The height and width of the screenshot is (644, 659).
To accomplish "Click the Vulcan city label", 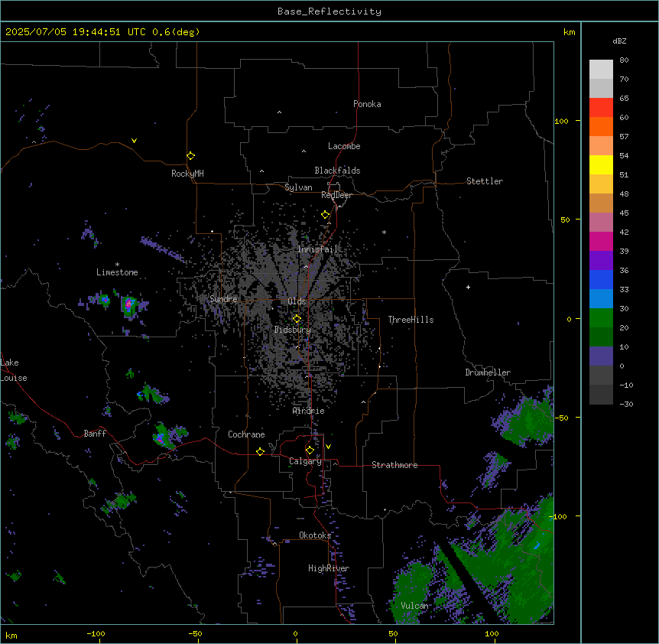I will tap(414, 606).
